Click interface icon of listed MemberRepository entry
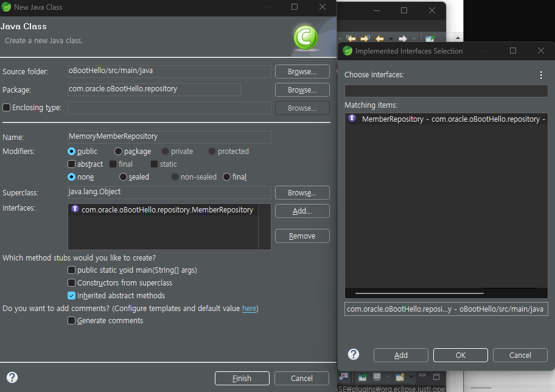Screen dimensions: 555x392 coord(75,209)
